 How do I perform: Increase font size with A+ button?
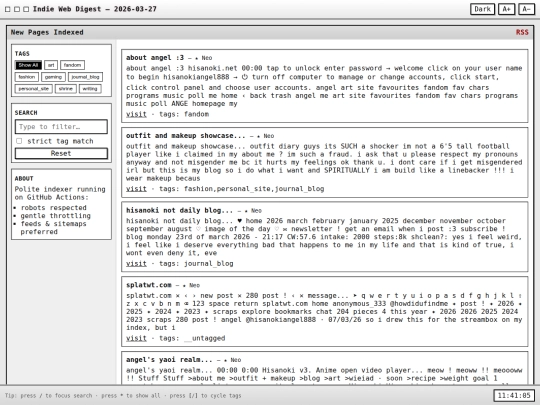[506, 9]
